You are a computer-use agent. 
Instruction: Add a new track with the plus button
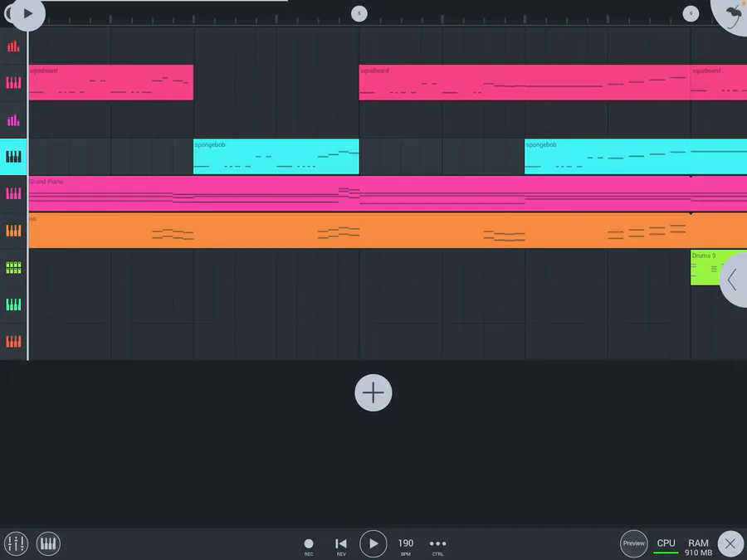click(x=373, y=393)
